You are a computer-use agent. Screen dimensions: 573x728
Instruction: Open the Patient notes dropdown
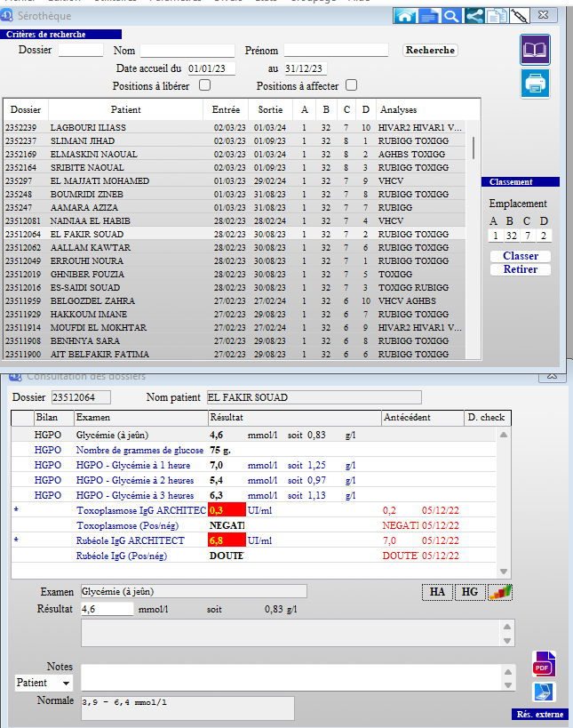coord(44,683)
